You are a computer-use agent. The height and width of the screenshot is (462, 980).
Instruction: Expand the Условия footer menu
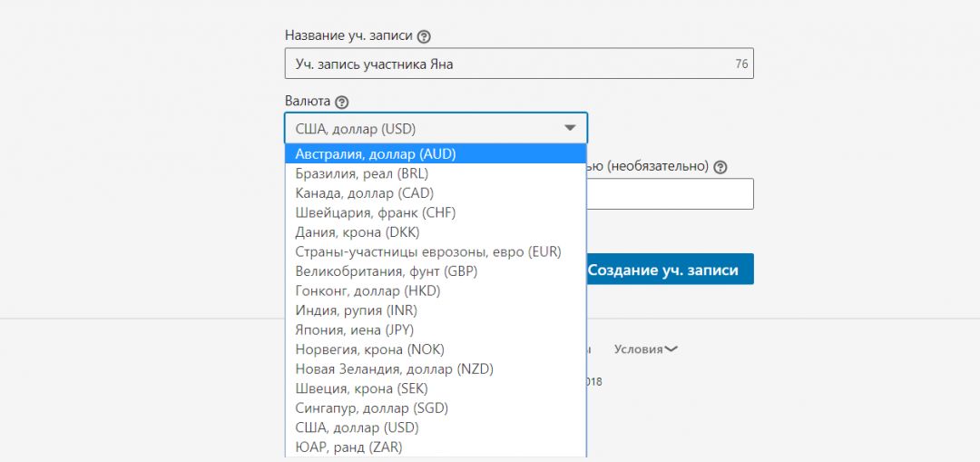coord(646,349)
